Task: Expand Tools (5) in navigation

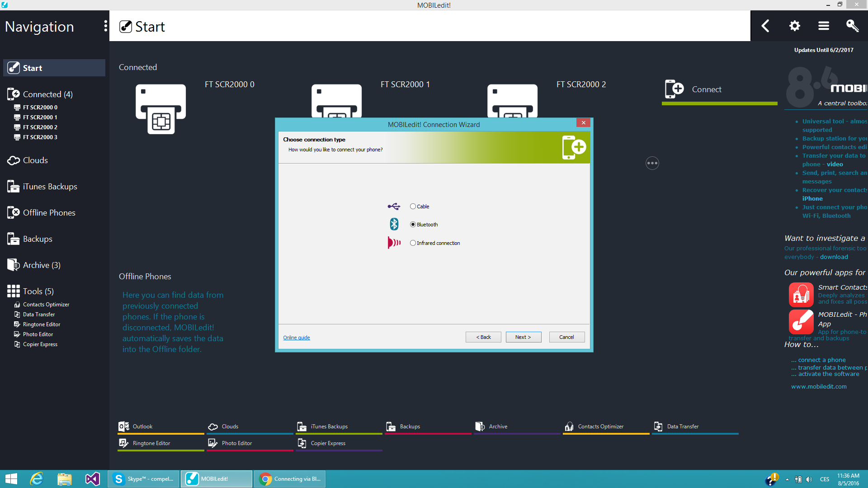Action: point(38,291)
